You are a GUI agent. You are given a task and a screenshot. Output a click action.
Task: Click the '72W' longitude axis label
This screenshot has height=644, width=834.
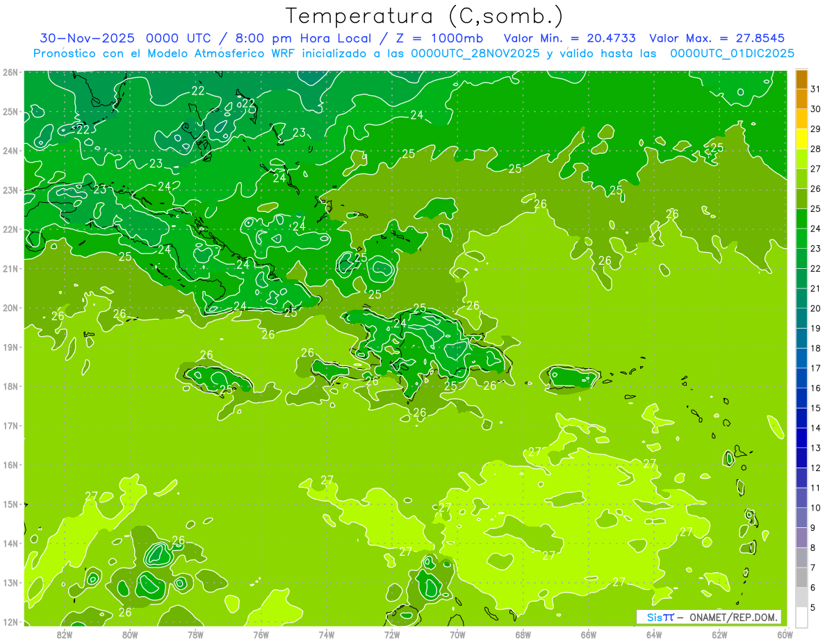392,634
